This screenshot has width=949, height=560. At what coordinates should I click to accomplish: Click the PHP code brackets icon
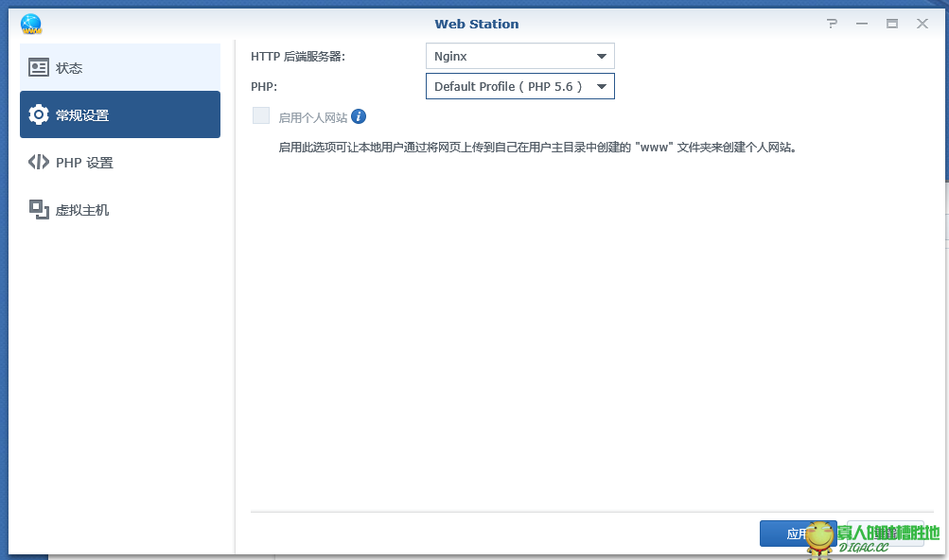tap(39, 162)
